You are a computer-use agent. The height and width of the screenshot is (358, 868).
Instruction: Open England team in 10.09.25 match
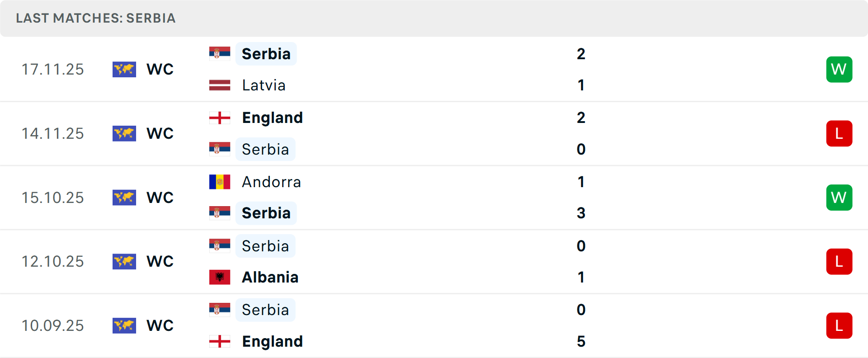[x=272, y=341]
